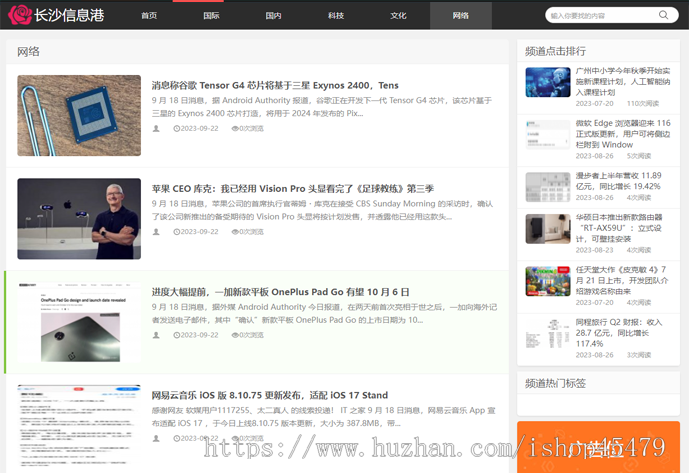The width and height of the screenshot is (689, 473).
Task: Click the 5次阅读 count on Edge item
Action: [x=639, y=156]
